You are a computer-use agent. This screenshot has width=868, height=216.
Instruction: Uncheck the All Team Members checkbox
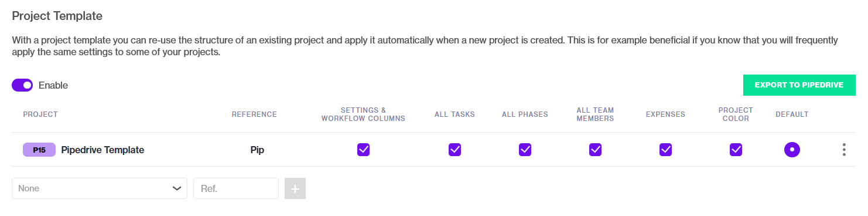click(x=596, y=150)
